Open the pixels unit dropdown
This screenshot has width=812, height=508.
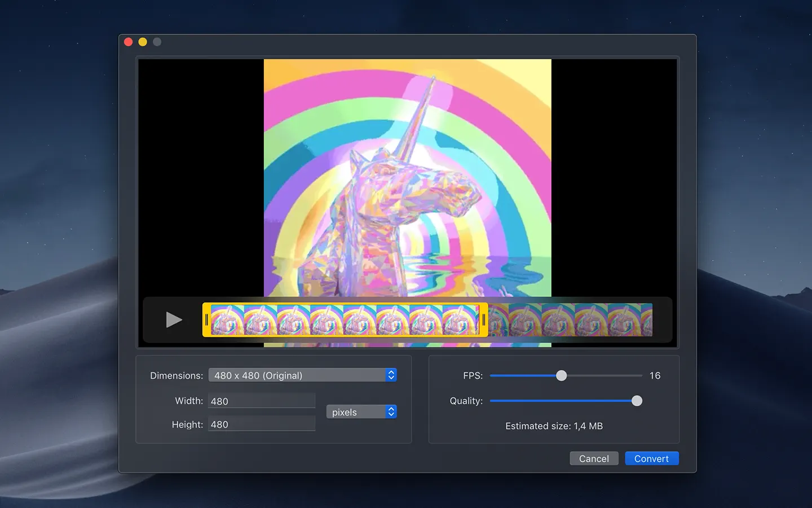pyautogui.click(x=361, y=412)
